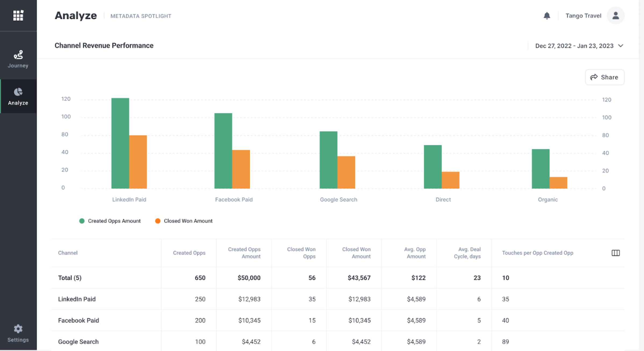
Task: Sort by Created Opps column header
Action: click(x=189, y=253)
